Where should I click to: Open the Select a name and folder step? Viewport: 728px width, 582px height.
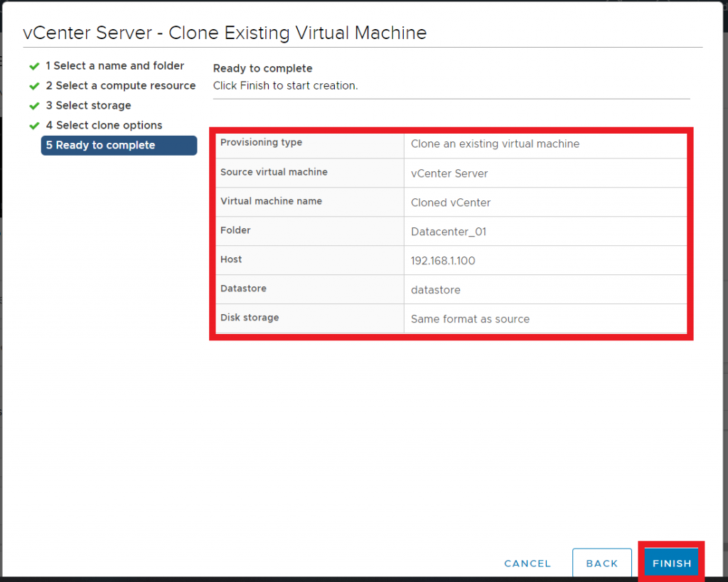pos(115,66)
